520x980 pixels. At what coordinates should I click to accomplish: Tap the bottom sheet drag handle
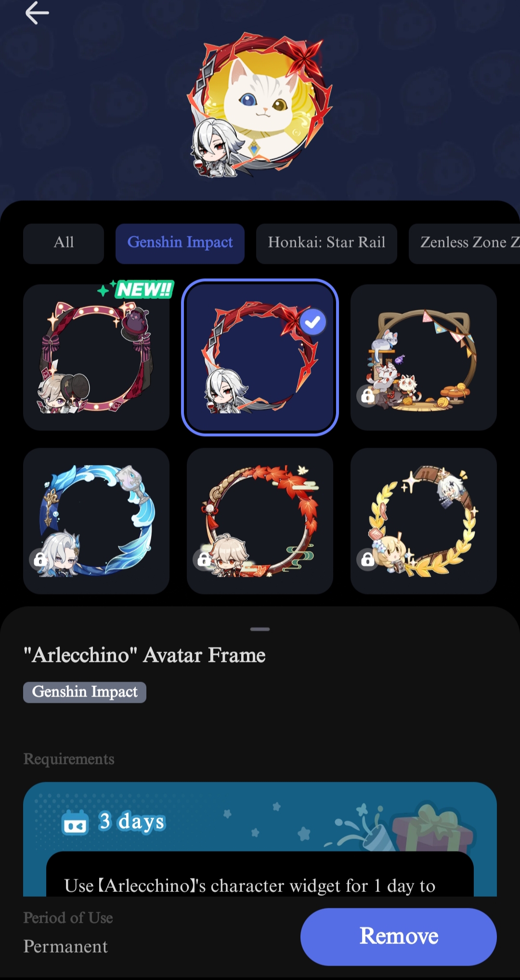pos(260,629)
